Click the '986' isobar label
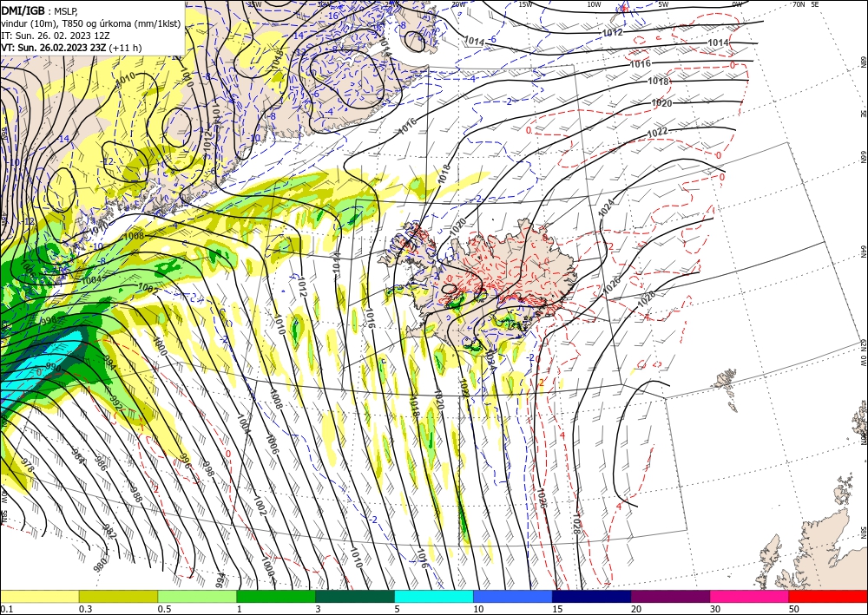Viewport: 868px width, 615px height. (x=100, y=463)
